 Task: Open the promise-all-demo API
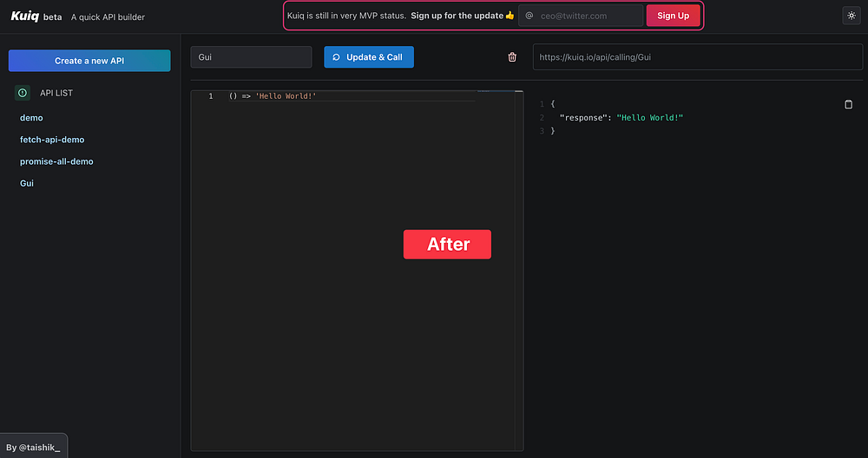(x=56, y=161)
